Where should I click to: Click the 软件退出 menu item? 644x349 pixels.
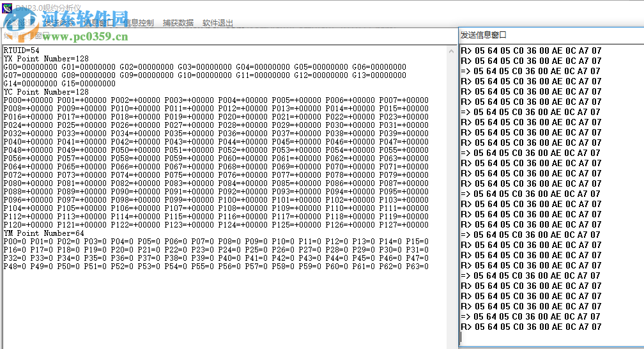click(218, 23)
